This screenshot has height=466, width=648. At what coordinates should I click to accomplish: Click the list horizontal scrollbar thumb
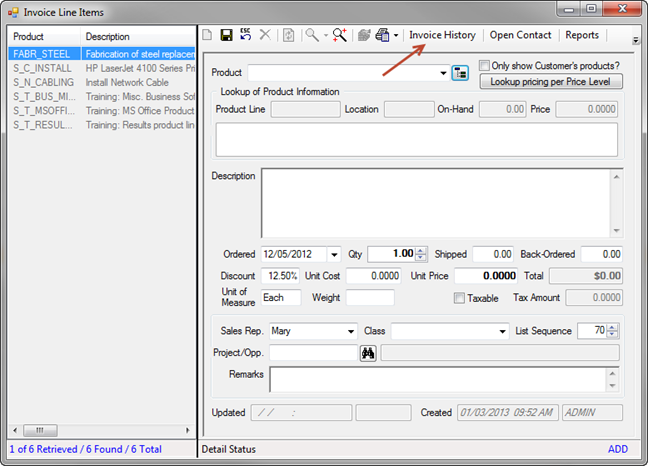(40, 430)
